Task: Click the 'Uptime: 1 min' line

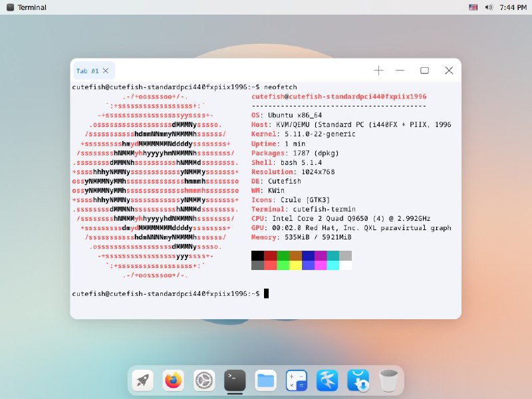Action: coord(278,144)
